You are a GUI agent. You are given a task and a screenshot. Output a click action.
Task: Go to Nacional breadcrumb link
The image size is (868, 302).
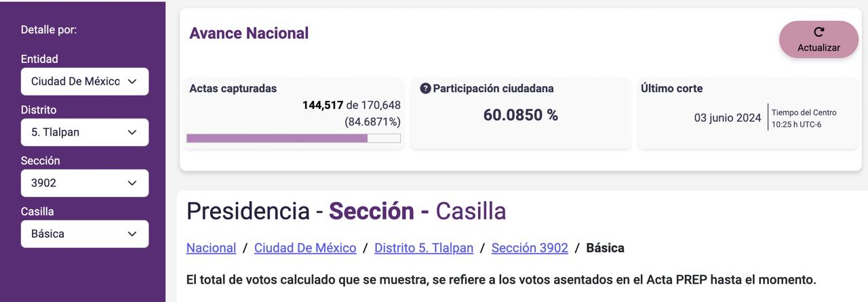coord(211,248)
